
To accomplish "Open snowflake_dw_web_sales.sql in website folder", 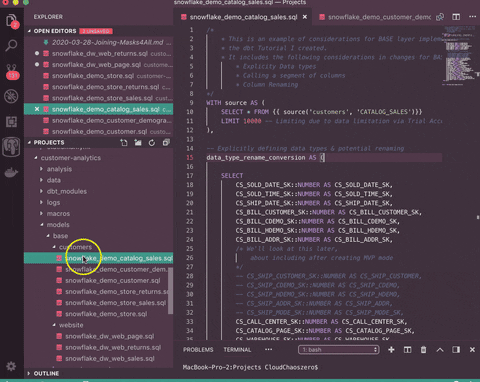I will coord(110,359).
